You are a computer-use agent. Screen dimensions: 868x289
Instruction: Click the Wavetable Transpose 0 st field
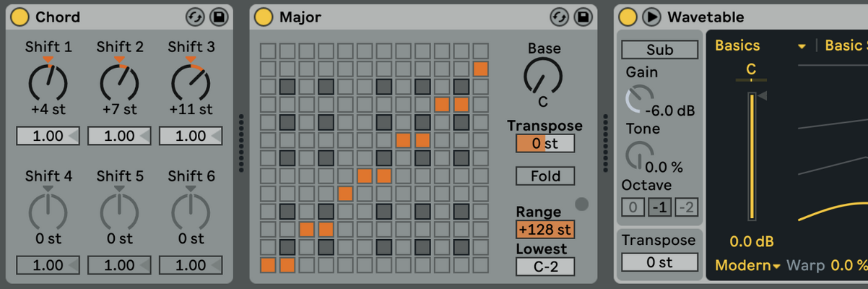[x=660, y=262]
